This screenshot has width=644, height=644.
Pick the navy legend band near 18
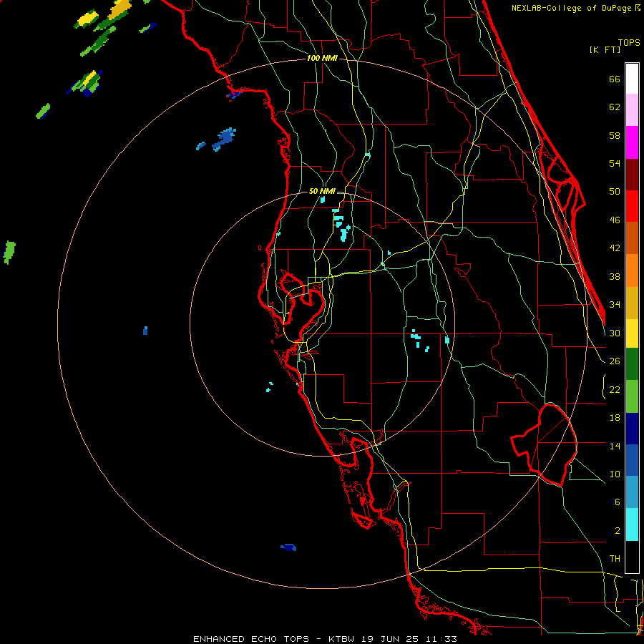point(632,429)
